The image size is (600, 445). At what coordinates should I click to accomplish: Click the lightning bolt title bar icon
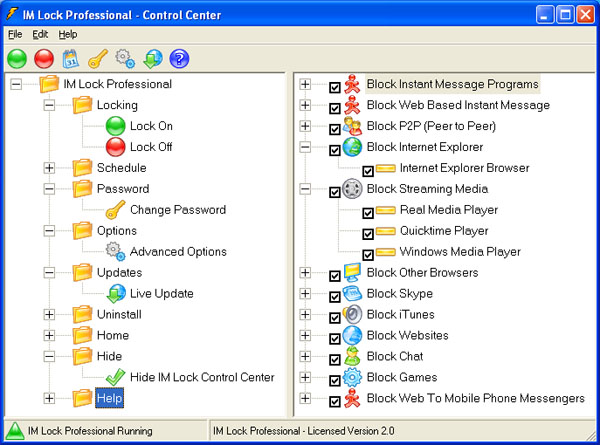[x=12, y=14]
